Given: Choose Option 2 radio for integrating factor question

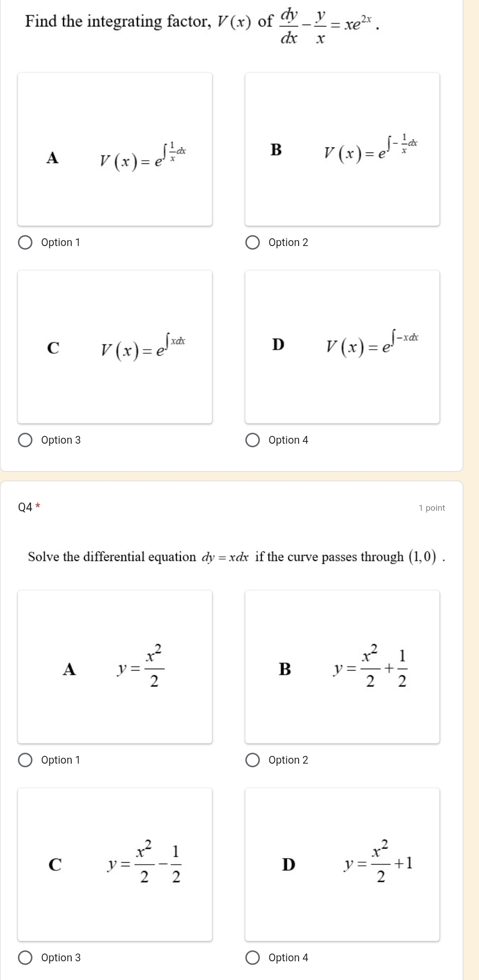Looking at the screenshot, I should 253,242.
